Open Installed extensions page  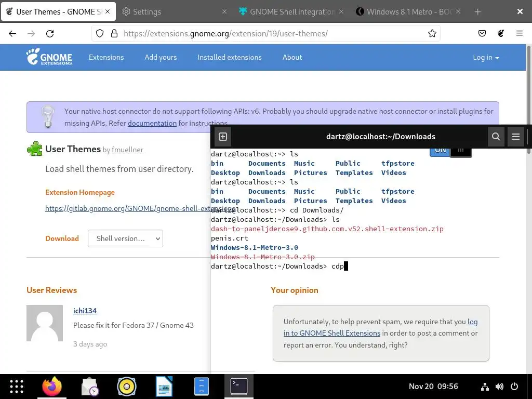[230, 57]
